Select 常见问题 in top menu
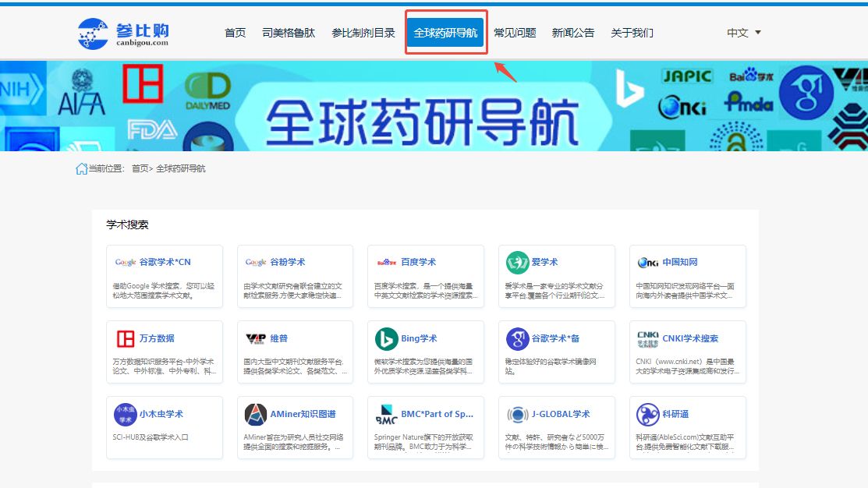This screenshot has height=488, width=868. [x=515, y=33]
